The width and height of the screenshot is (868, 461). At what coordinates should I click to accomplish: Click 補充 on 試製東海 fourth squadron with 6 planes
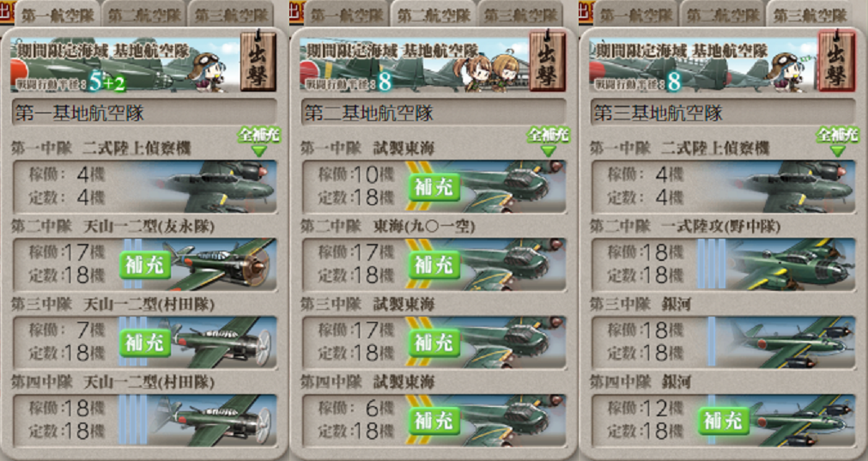pos(434,422)
